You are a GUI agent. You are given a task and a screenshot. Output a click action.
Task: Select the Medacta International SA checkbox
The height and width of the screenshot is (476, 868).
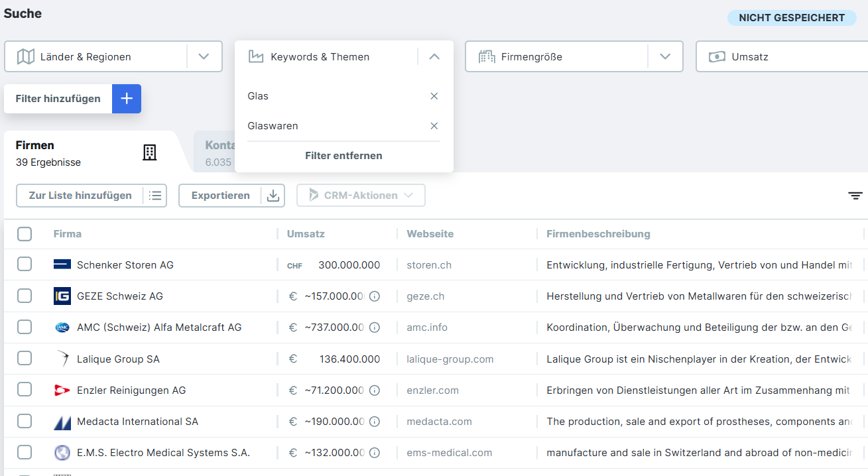pos(25,422)
